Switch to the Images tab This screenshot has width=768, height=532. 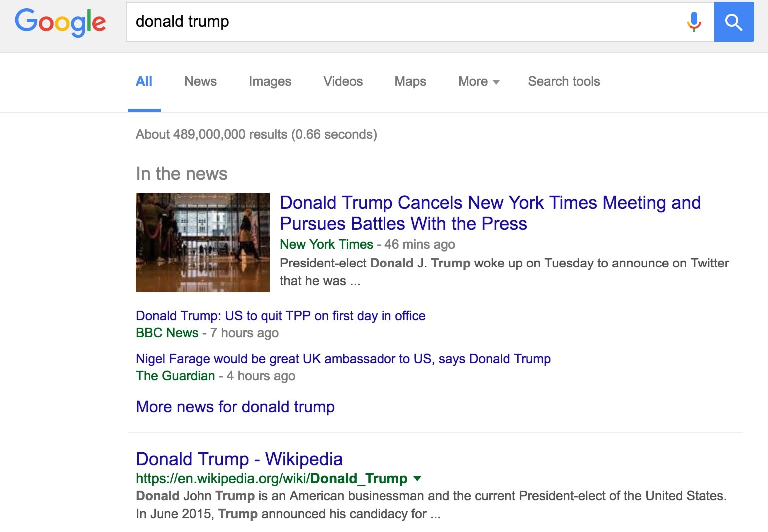(x=270, y=81)
